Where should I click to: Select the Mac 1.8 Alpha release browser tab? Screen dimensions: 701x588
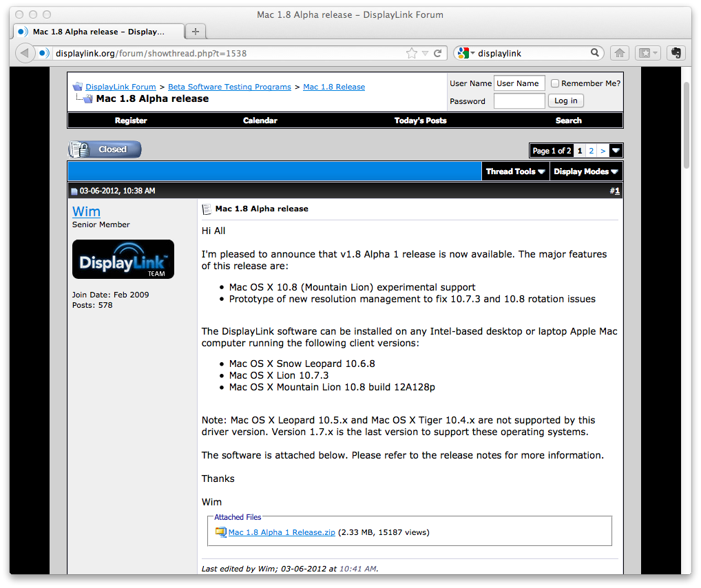(x=98, y=31)
